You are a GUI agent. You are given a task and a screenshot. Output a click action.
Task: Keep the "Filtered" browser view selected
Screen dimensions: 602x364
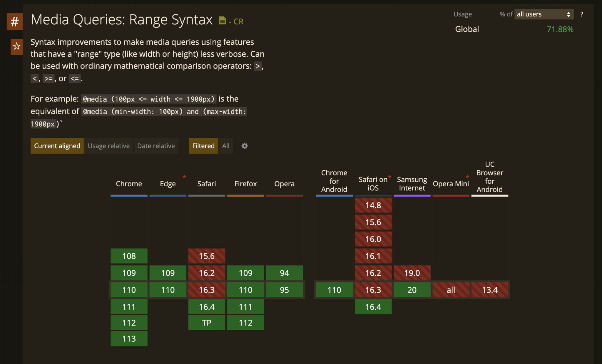pos(203,146)
